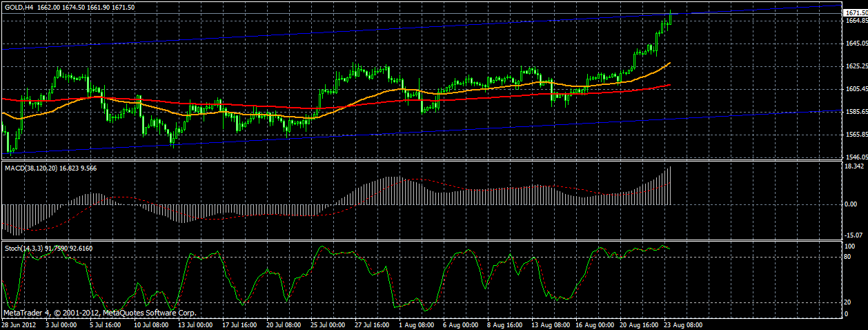Viewport: 868px width, 330px height.
Task: Click the 20 level on Stochastic scale
Action: [x=849, y=303]
